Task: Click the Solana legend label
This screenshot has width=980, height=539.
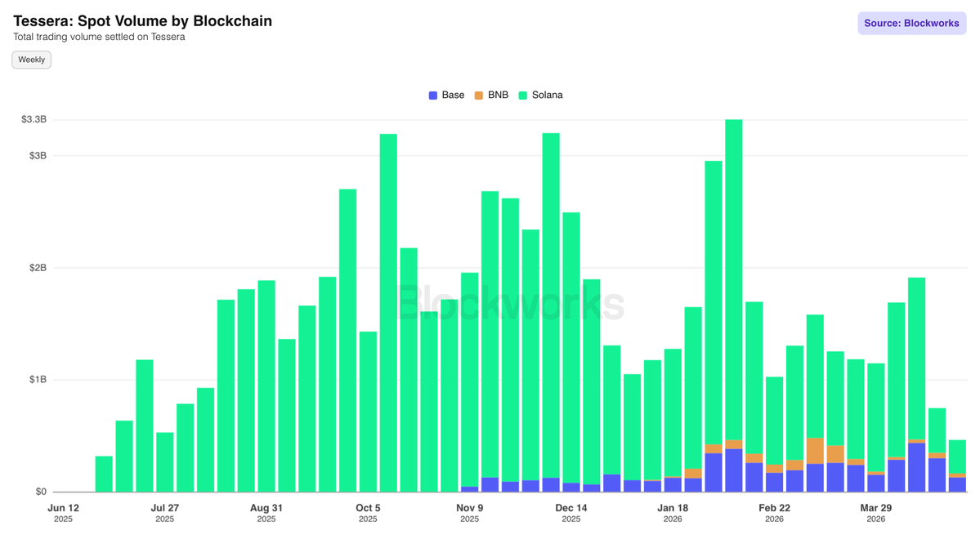Action: (x=548, y=95)
